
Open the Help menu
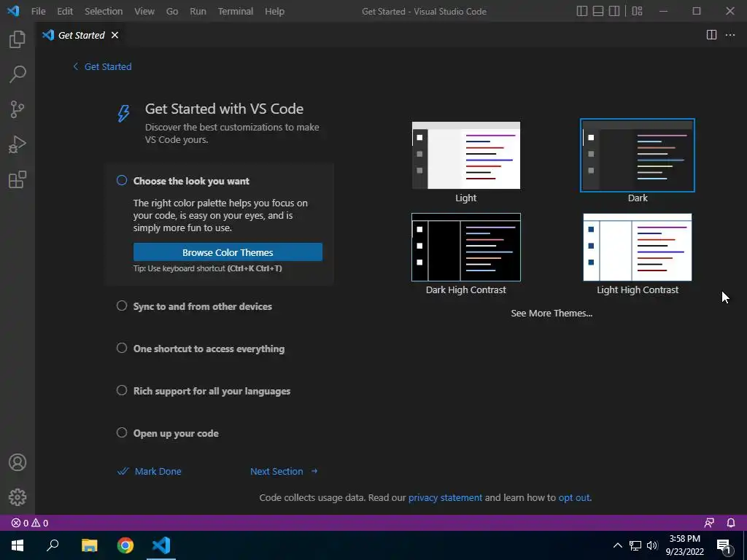coord(274,11)
